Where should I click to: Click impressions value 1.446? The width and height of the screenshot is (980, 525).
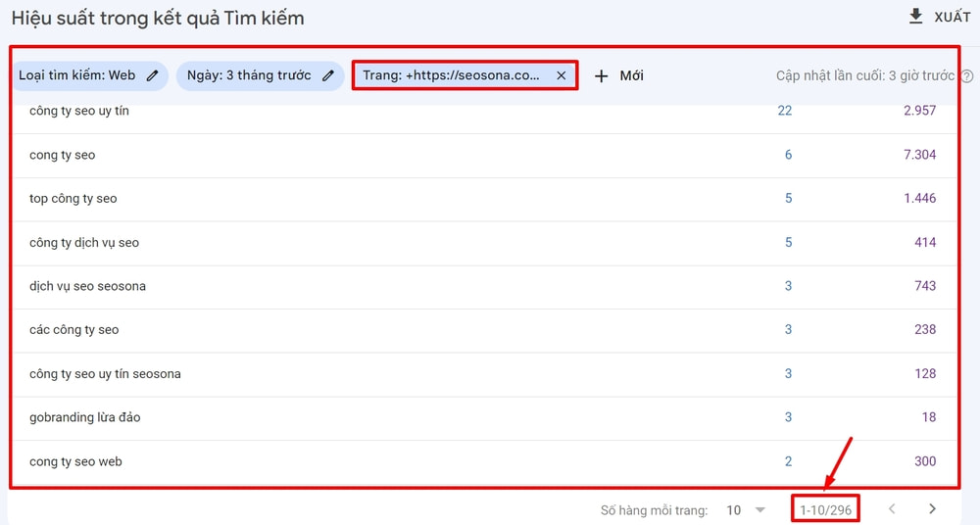(x=919, y=198)
